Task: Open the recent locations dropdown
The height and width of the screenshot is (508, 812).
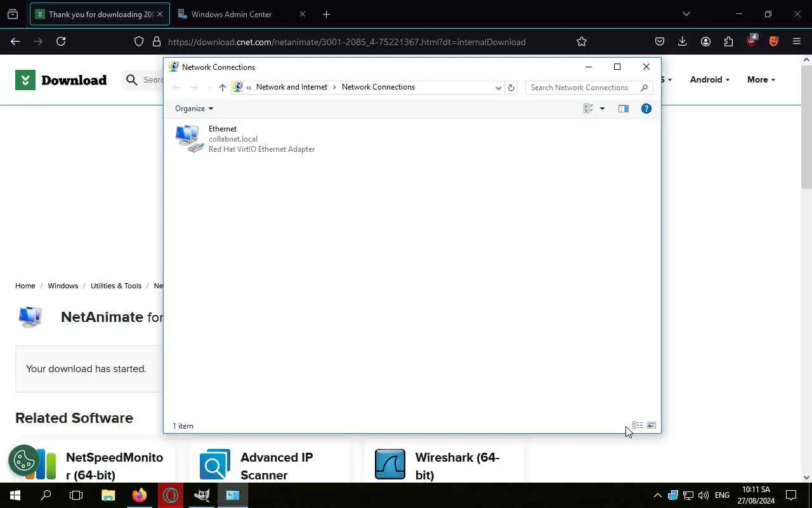Action: (210, 88)
